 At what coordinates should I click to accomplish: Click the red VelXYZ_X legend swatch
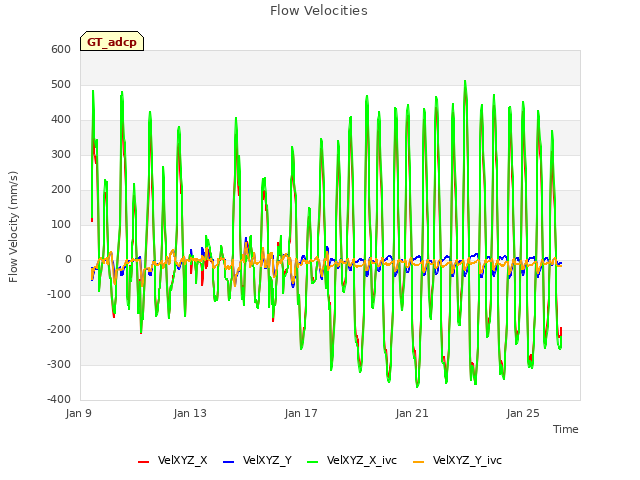point(144,462)
